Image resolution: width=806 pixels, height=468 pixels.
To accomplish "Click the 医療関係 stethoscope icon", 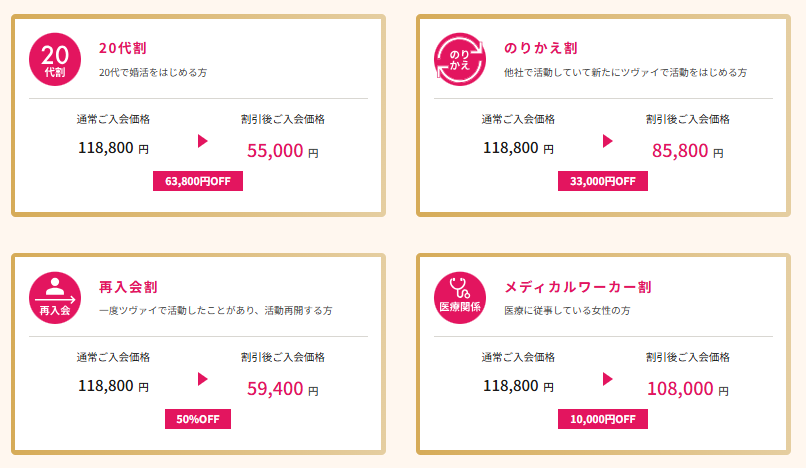I will pyautogui.click(x=460, y=298).
